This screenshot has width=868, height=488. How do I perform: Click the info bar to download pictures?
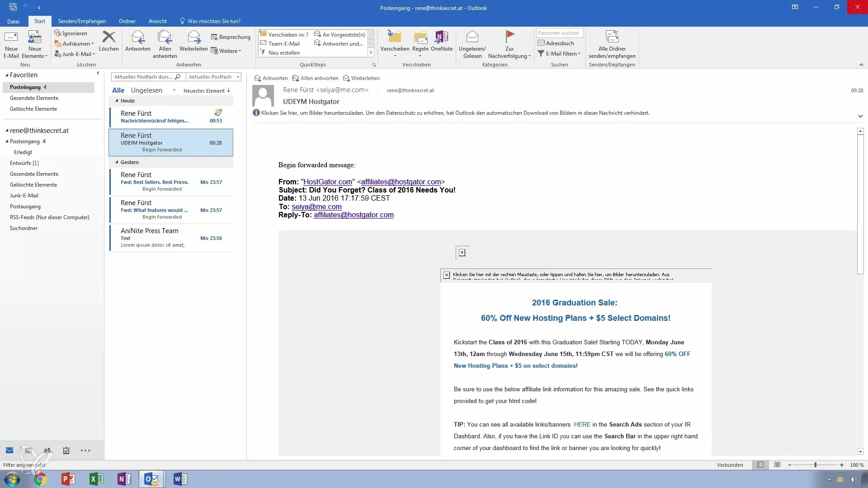coord(451,113)
